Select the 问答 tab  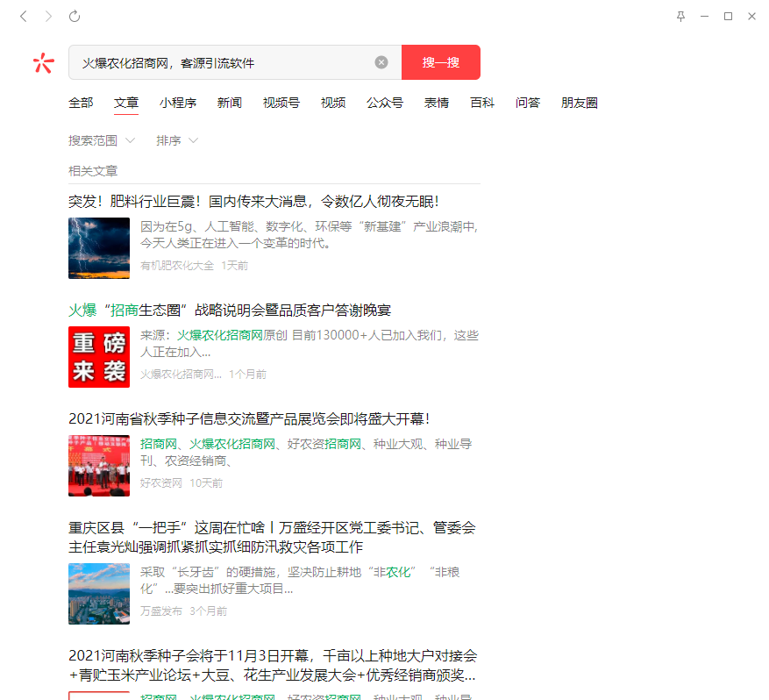pos(528,103)
